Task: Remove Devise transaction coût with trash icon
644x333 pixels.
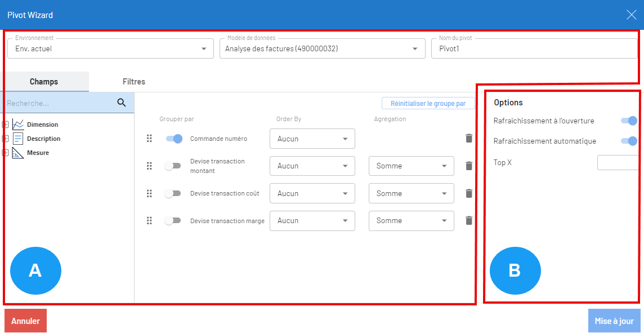Action: (x=468, y=193)
